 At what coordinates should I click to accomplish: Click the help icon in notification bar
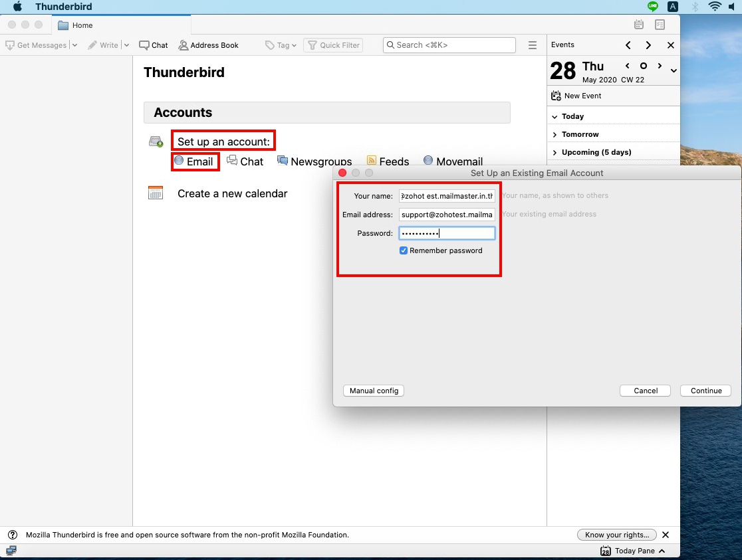(x=13, y=535)
